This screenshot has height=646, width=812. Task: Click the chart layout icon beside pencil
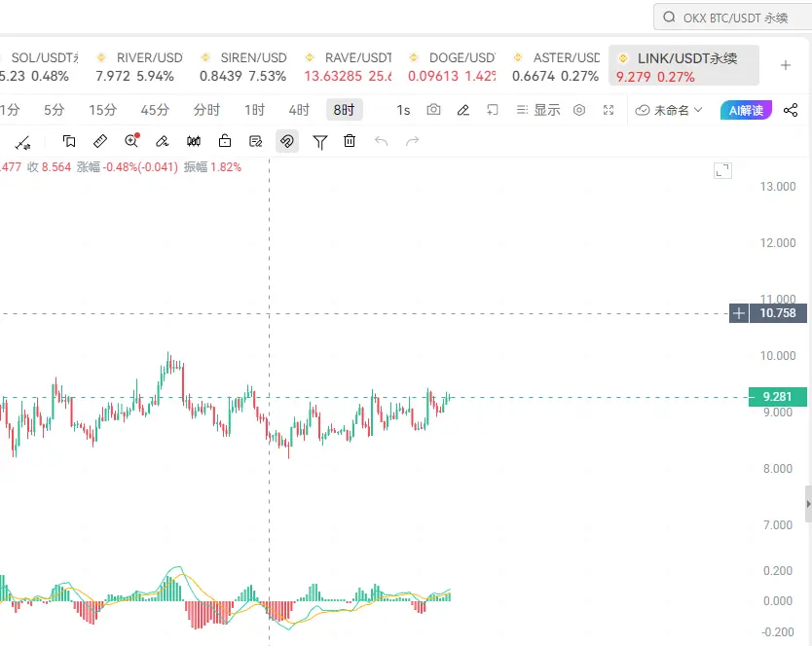[x=492, y=110]
